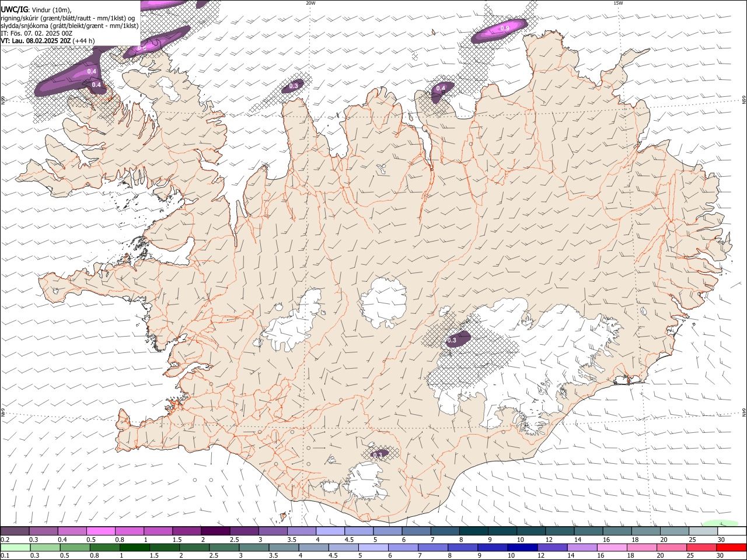
Task: Select the dark green swatch labelled 1, bottom row
Action: pyautogui.click(x=134, y=547)
